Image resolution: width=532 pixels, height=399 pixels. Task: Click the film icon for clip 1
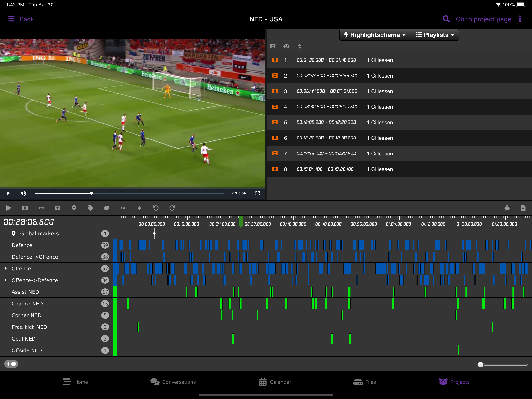click(x=275, y=60)
